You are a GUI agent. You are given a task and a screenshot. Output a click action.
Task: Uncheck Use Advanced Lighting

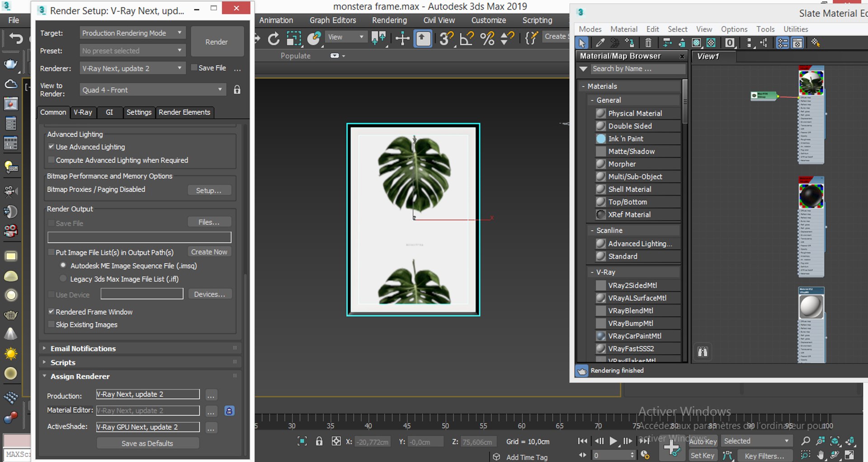(x=51, y=147)
